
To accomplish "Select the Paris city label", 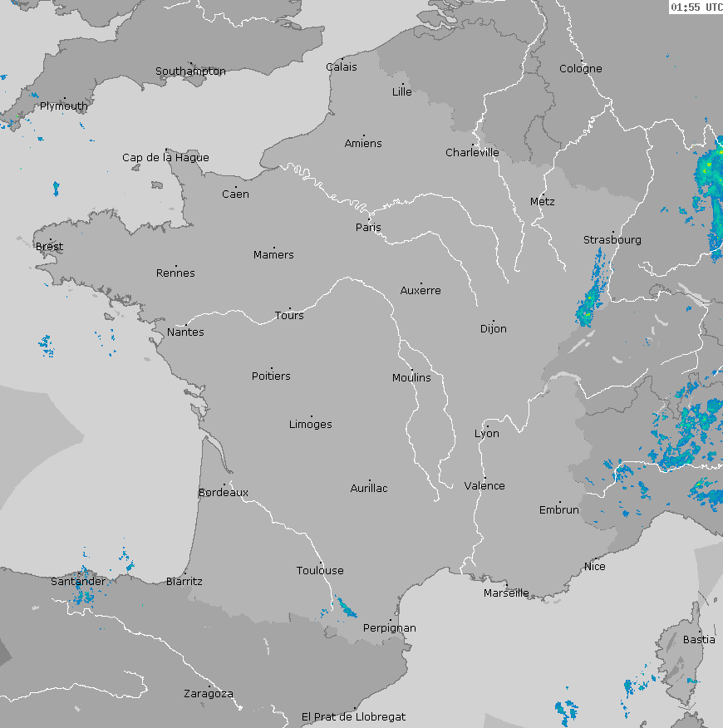I will (x=368, y=228).
